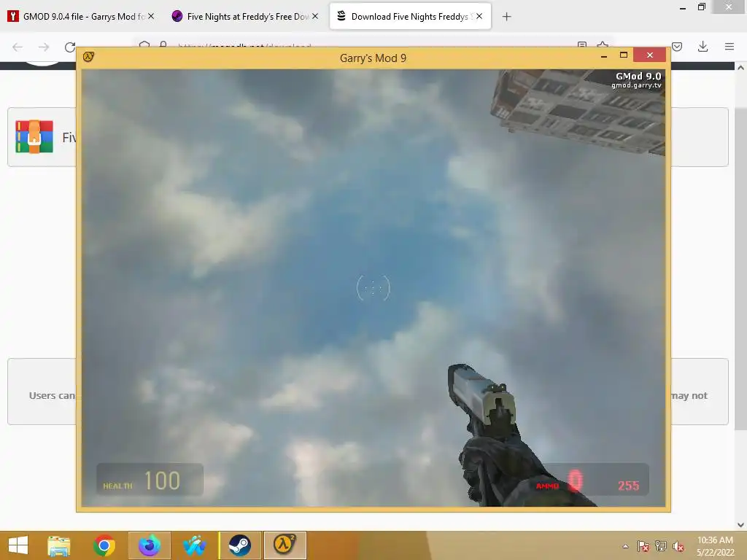Minimize the Garry's Mod 9 window
The width and height of the screenshot is (747, 560).
pyautogui.click(x=604, y=55)
